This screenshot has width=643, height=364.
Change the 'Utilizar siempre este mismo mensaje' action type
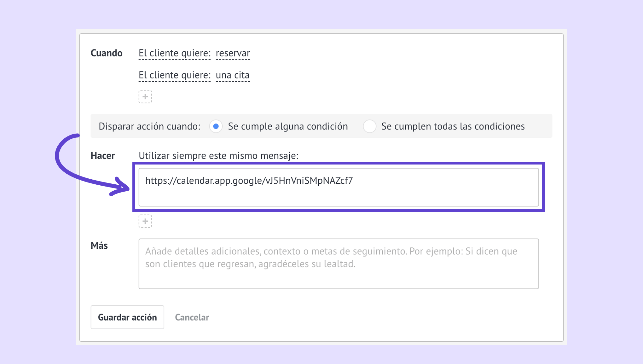click(218, 156)
